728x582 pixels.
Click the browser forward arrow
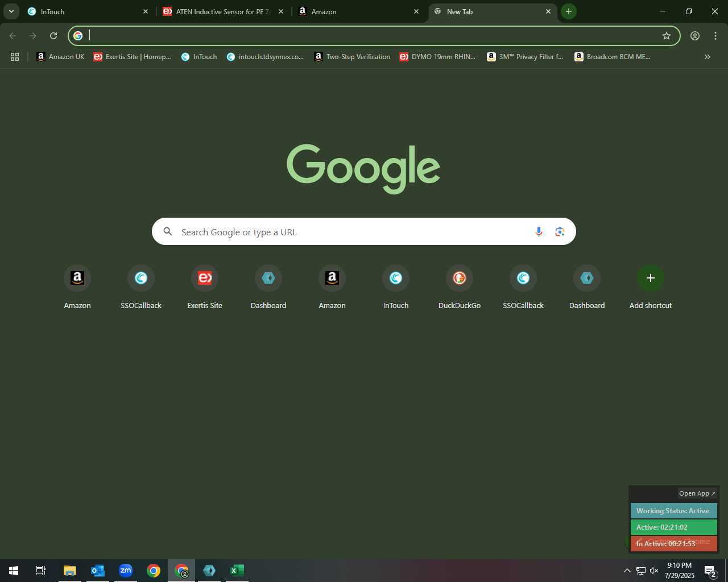pyautogui.click(x=33, y=36)
